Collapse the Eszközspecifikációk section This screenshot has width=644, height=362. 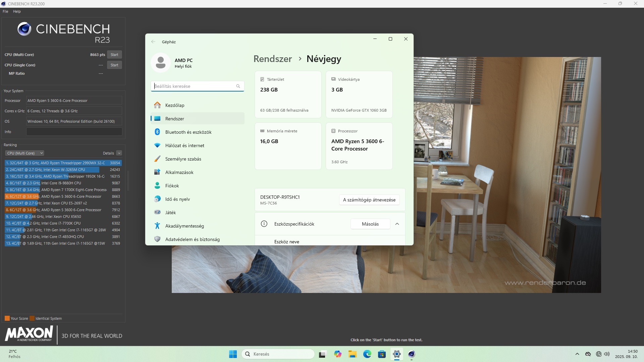[397, 224]
